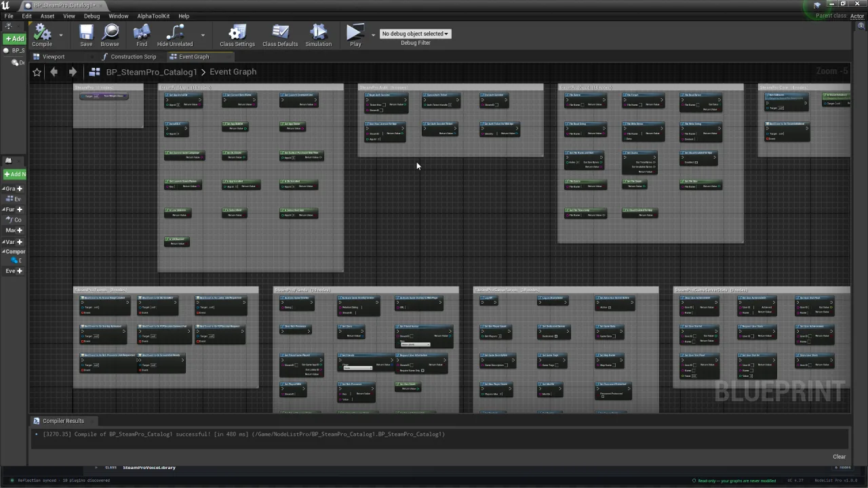Screen dimensions: 868x488
Task: Open Class Settings from the toolbar
Action: (237, 35)
